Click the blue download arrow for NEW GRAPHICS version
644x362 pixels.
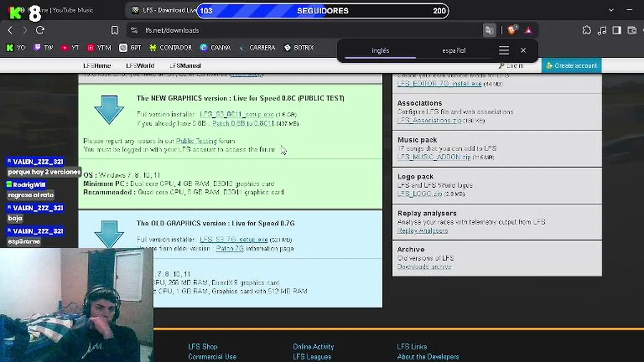point(109,110)
